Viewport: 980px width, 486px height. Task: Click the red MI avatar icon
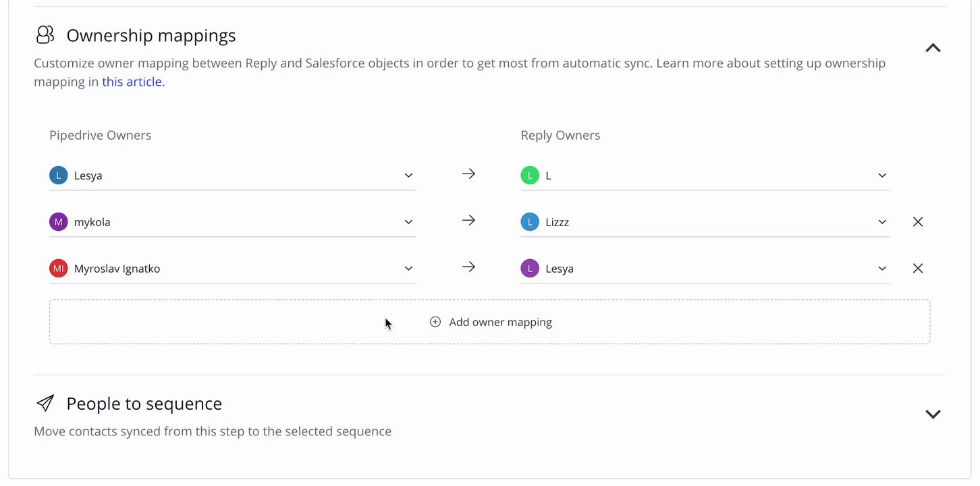point(59,269)
